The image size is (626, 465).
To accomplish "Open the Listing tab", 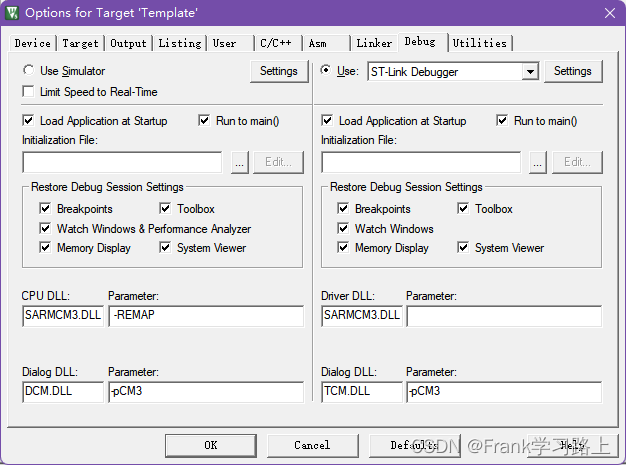I will [x=180, y=43].
